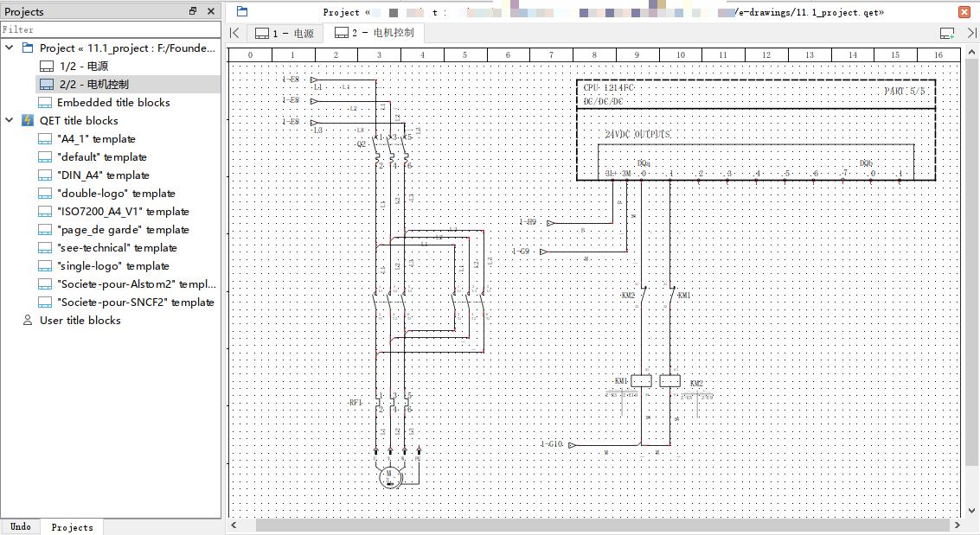Close the Projects panel
The width and height of the screenshot is (980, 535).
[211, 11]
